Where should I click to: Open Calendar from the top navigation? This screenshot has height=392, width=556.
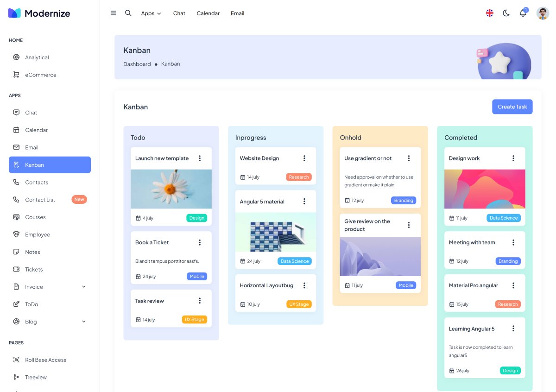click(x=208, y=13)
